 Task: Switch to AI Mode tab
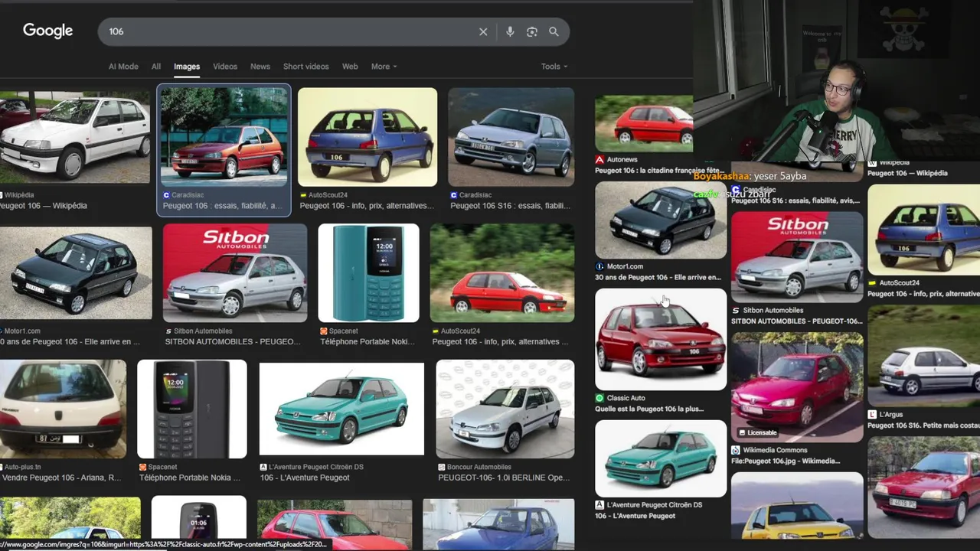click(123, 67)
